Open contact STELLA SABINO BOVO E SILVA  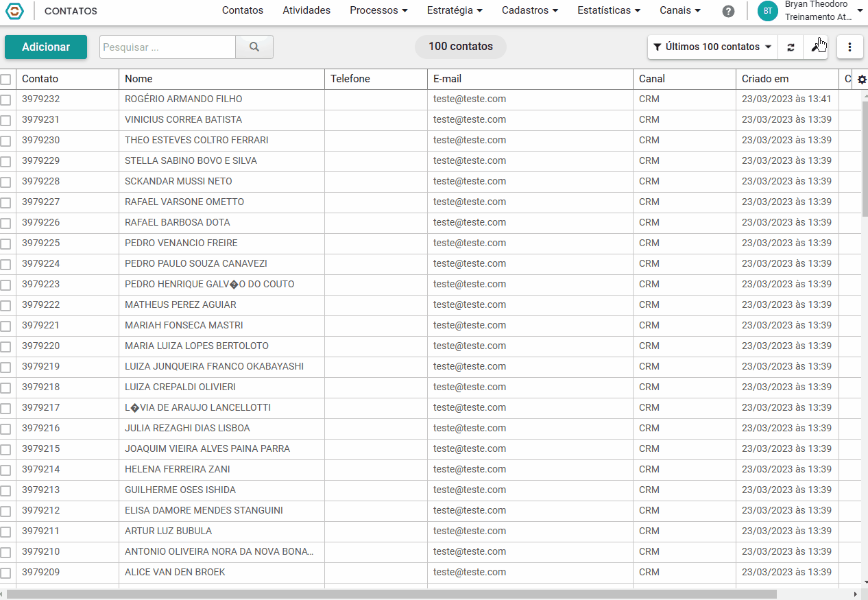(x=191, y=160)
